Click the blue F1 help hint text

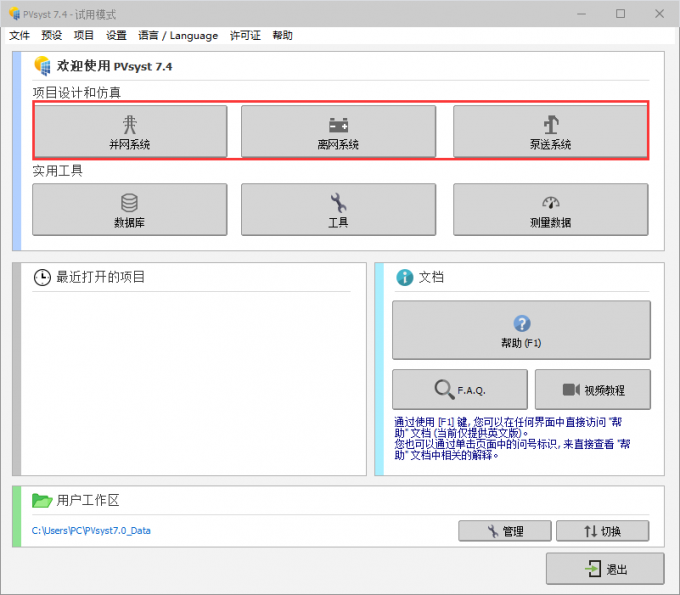512,438
